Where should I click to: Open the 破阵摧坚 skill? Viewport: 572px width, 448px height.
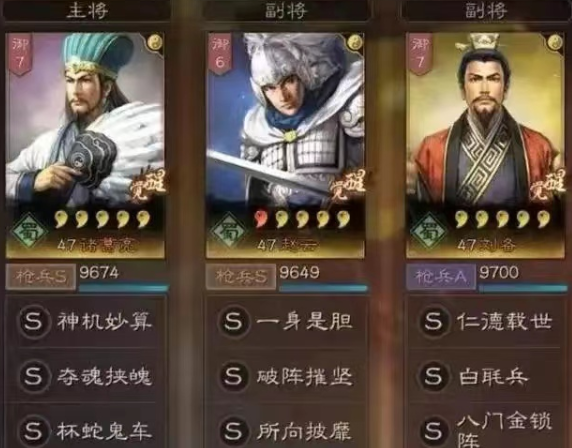pyautogui.click(x=286, y=376)
